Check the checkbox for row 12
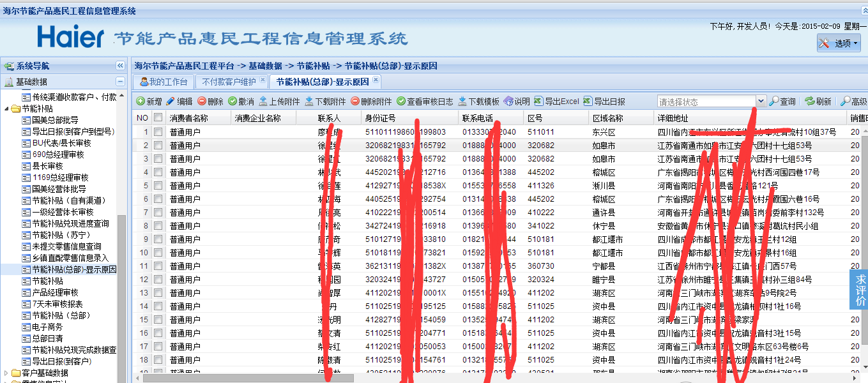Image resolution: width=868 pixels, height=383 pixels. (x=158, y=280)
